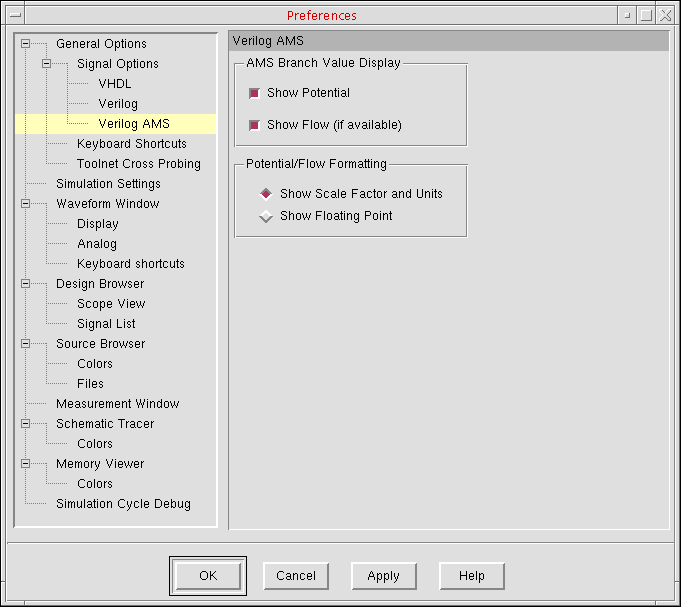Minimize the Preferences window

627,15
